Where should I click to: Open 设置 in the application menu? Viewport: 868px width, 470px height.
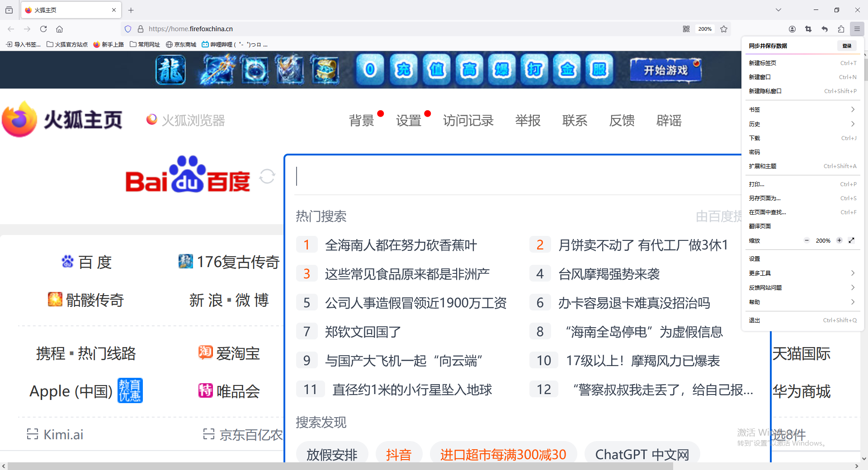(802, 258)
